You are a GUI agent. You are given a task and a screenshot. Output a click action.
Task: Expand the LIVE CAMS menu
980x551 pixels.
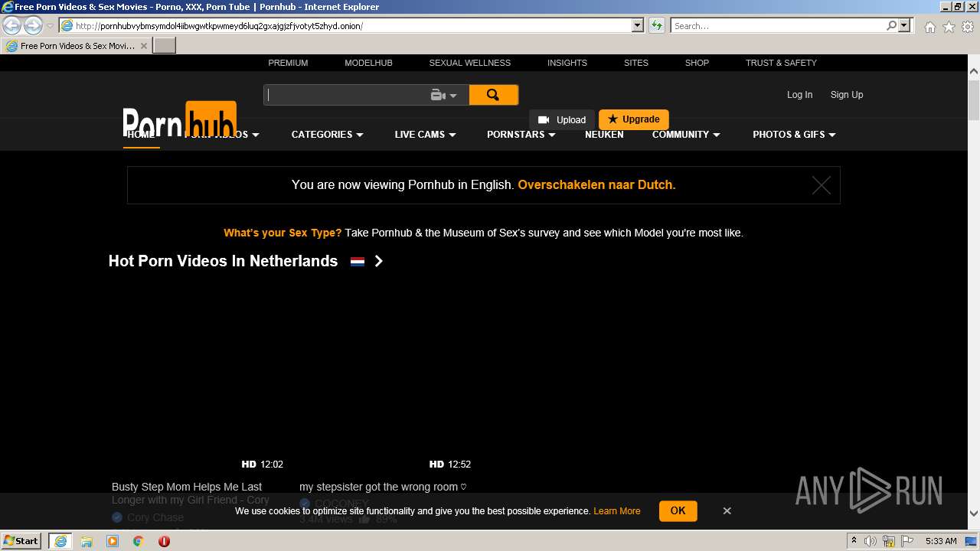[x=425, y=135]
